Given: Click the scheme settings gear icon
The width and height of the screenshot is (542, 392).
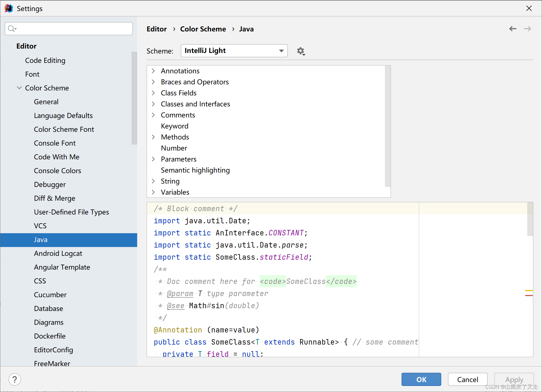Looking at the screenshot, I should [301, 51].
